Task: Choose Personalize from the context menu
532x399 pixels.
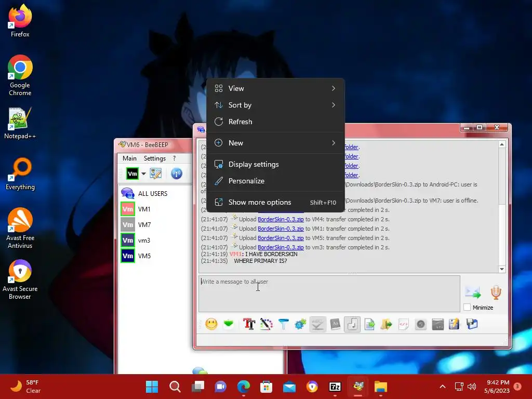Action: click(x=275, y=181)
